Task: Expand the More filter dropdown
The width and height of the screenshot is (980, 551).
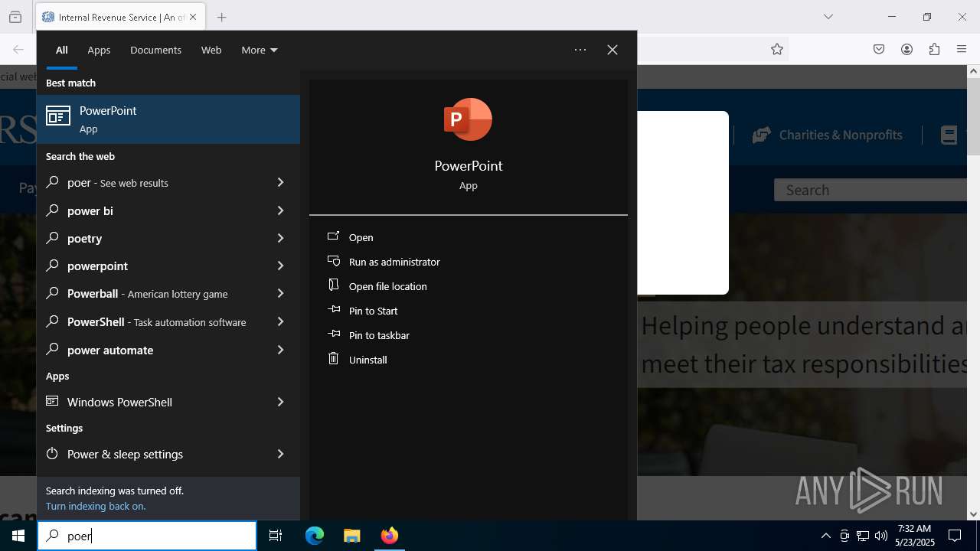Action: (260, 50)
